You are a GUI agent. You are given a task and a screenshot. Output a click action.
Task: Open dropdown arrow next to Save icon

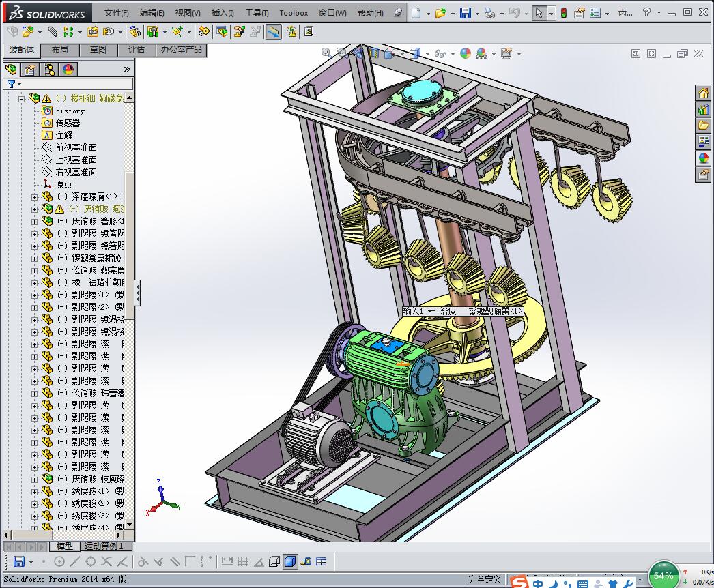coord(477,14)
